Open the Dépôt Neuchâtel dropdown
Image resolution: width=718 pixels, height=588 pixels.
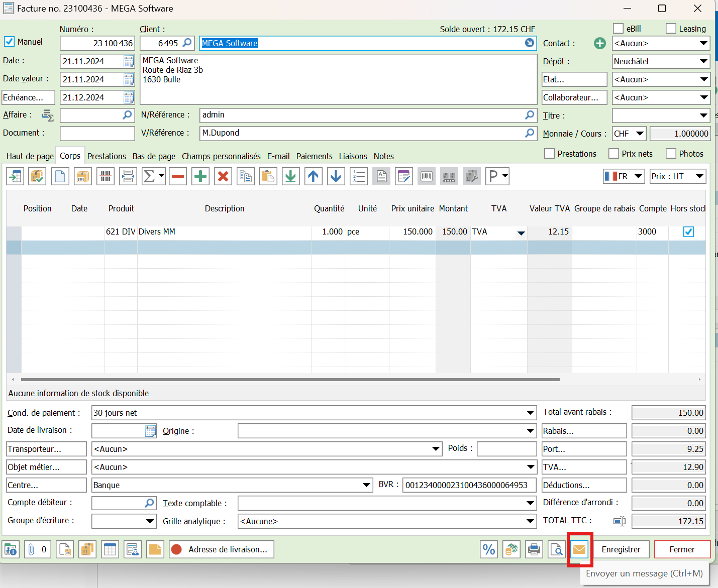pyautogui.click(x=703, y=61)
